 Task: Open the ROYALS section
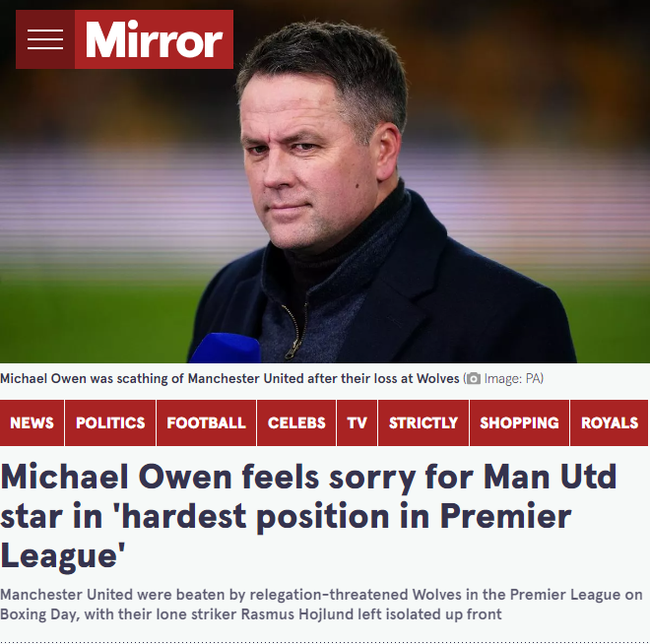tap(610, 422)
